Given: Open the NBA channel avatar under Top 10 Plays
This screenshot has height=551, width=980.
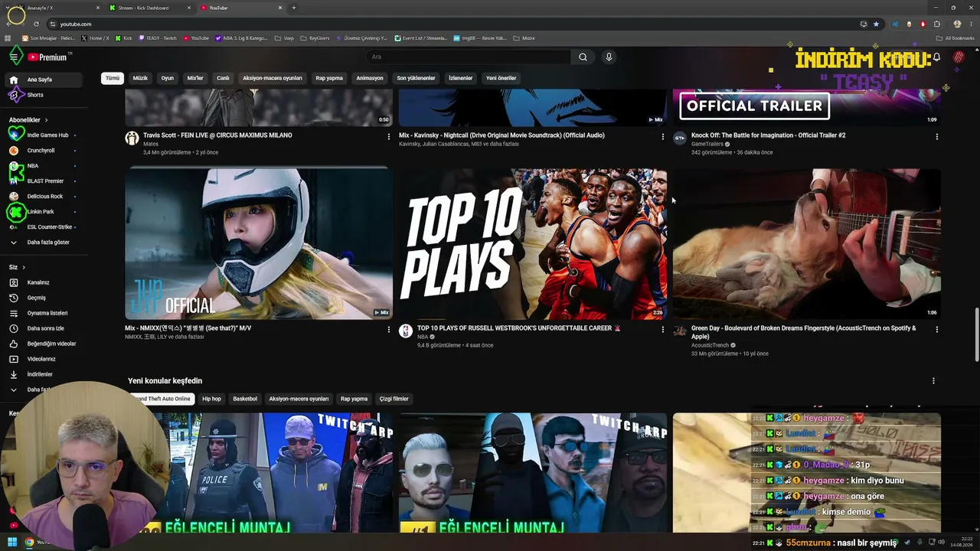Looking at the screenshot, I should click(406, 331).
